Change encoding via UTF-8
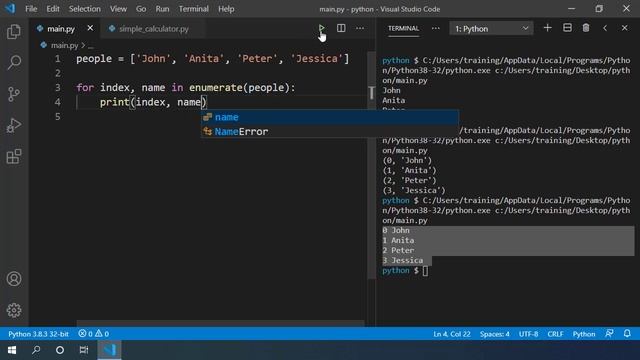This screenshot has height=360, width=640. [x=528, y=333]
